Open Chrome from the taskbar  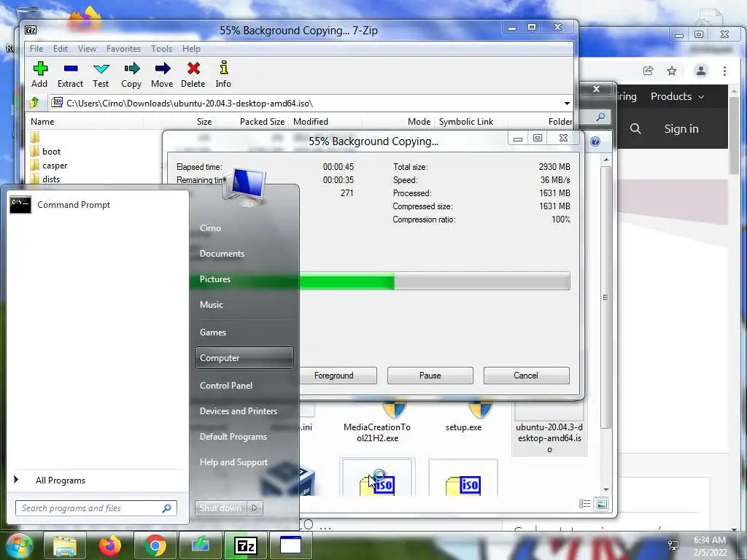[155, 545]
